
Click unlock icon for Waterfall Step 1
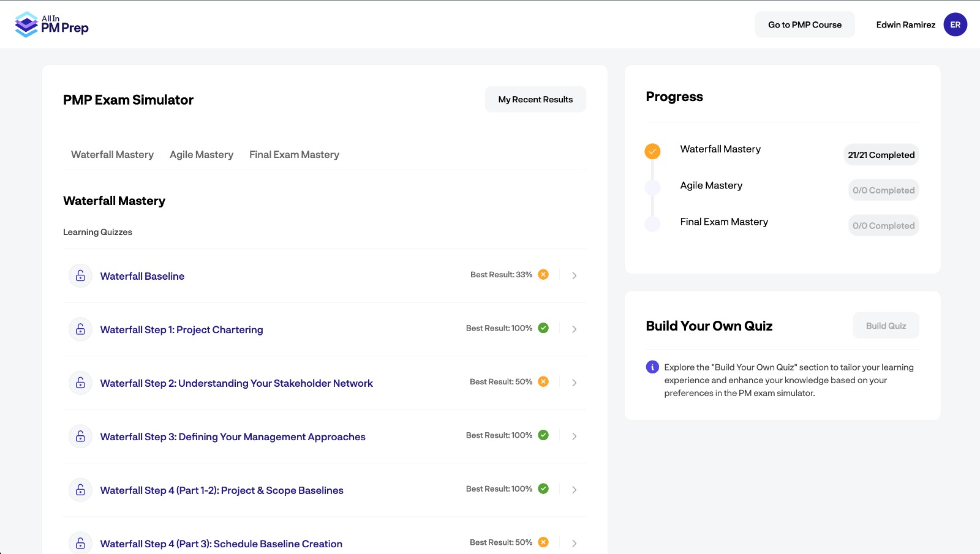point(80,329)
